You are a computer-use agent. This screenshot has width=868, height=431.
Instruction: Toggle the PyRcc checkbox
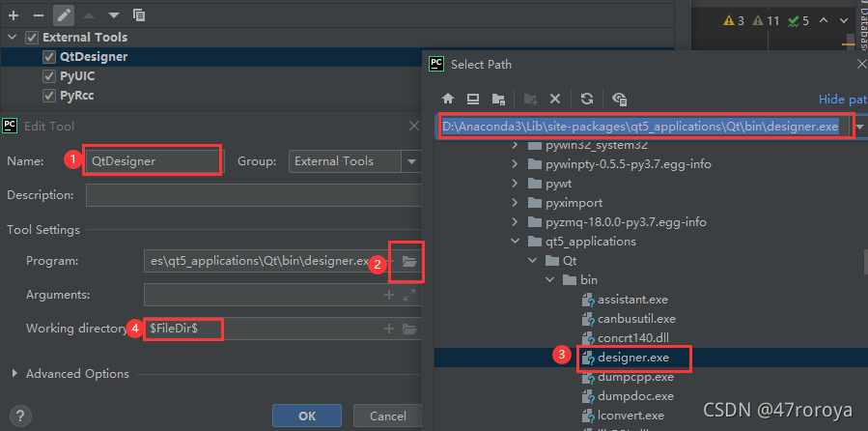click(x=49, y=96)
